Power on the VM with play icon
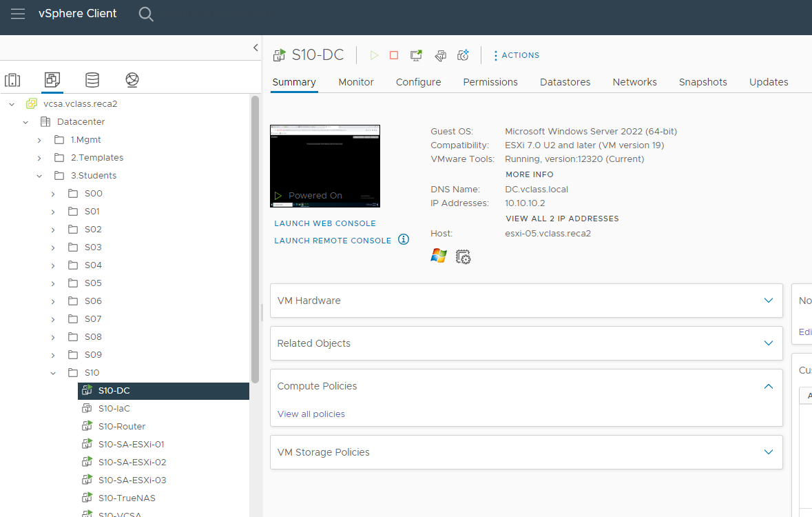The width and height of the screenshot is (812, 517). pyautogui.click(x=374, y=55)
